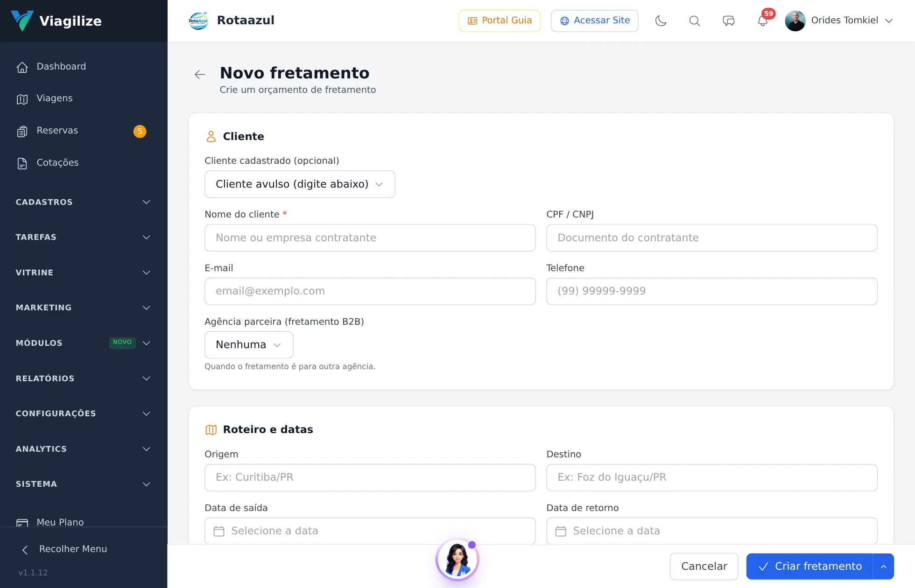Viewport: 915px width, 588px height.
Task: Open chat messages icon
Action: click(x=729, y=21)
